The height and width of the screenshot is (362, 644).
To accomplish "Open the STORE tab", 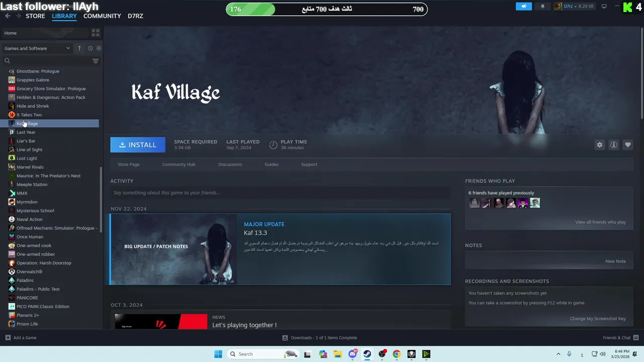I will coord(35,16).
